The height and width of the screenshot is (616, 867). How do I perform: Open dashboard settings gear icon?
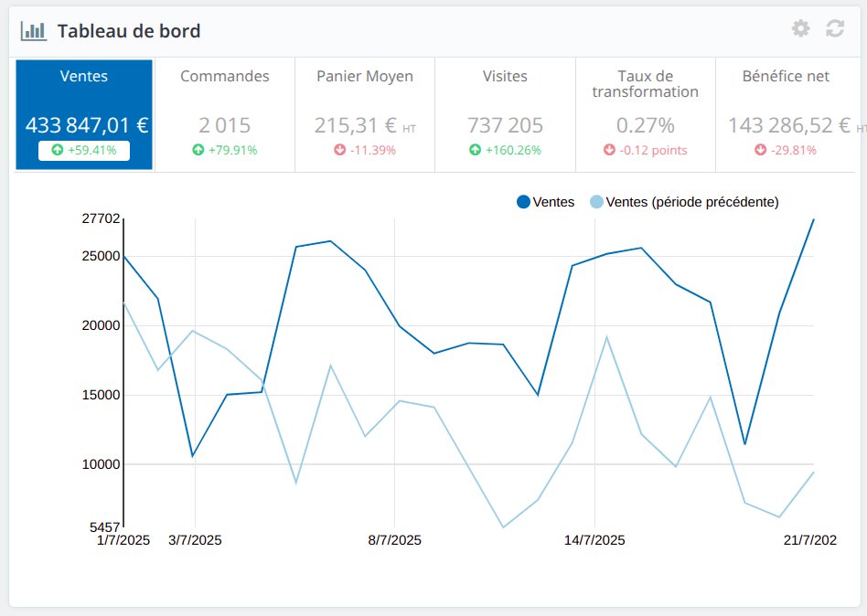800,28
